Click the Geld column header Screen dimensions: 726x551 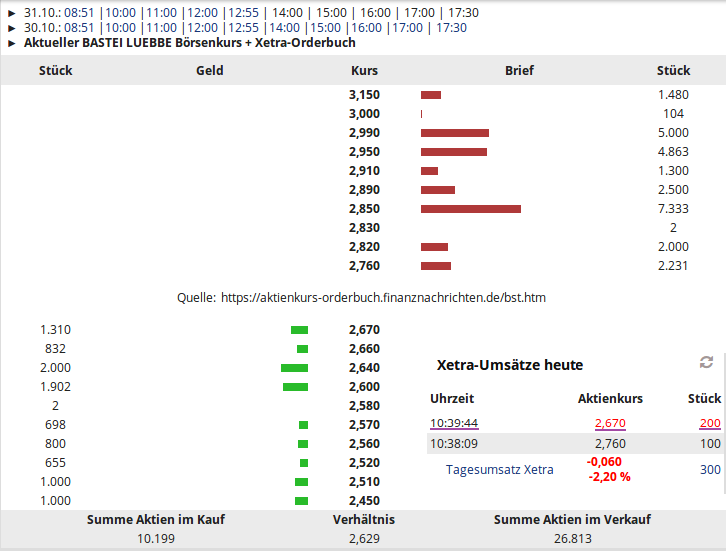click(x=210, y=70)
